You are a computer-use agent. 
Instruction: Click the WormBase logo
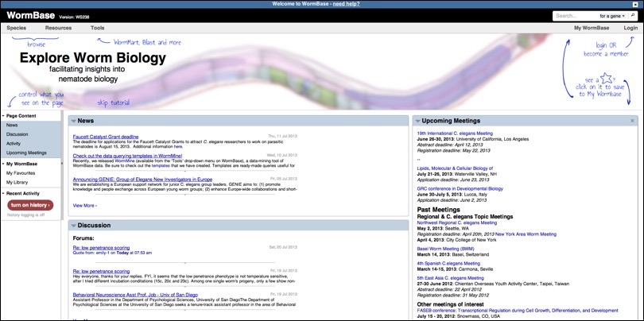(31, 16)
